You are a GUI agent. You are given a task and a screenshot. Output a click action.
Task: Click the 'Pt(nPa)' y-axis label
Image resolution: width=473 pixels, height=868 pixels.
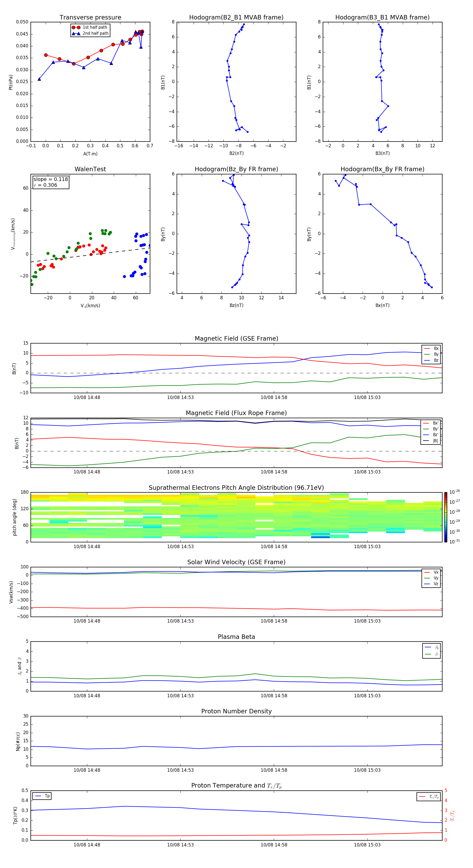click(11, 82)
